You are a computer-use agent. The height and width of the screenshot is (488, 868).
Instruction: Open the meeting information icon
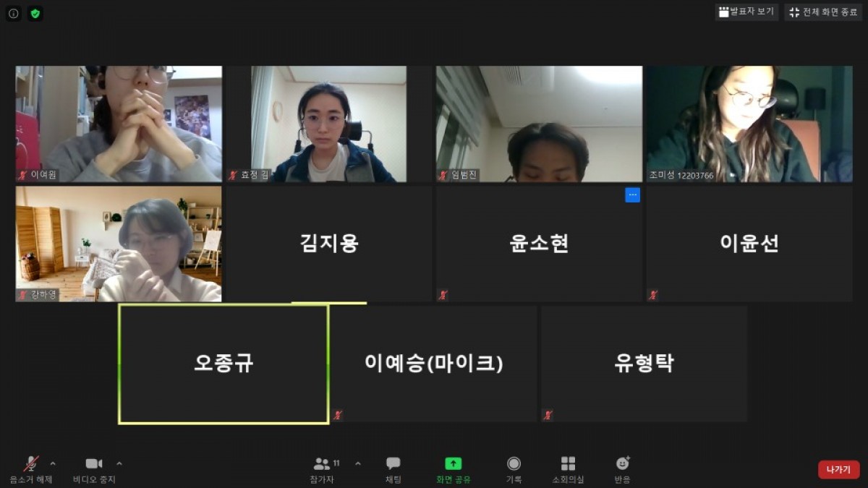(13, 13)
